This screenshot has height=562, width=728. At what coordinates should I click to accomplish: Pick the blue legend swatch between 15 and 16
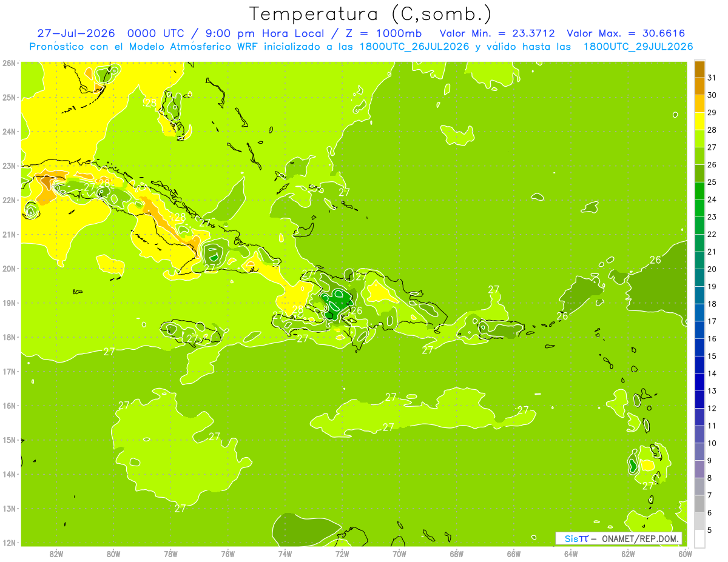(699, 347)
